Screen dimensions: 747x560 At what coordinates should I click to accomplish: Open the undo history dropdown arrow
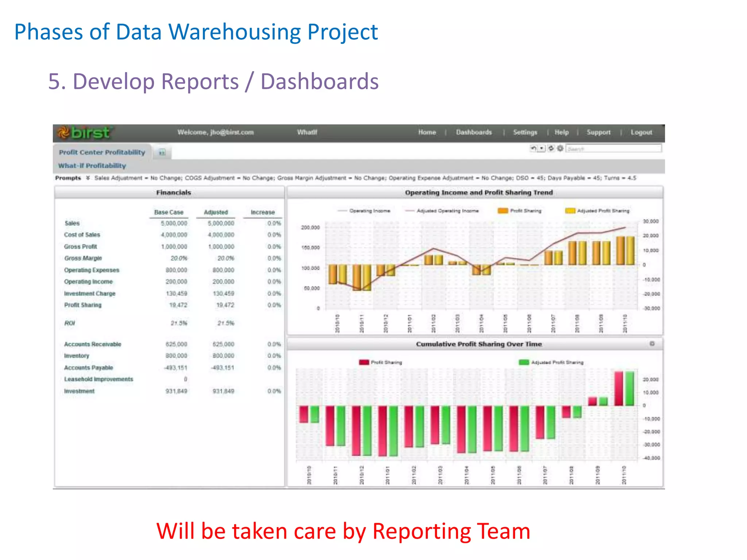click(542, 148)
